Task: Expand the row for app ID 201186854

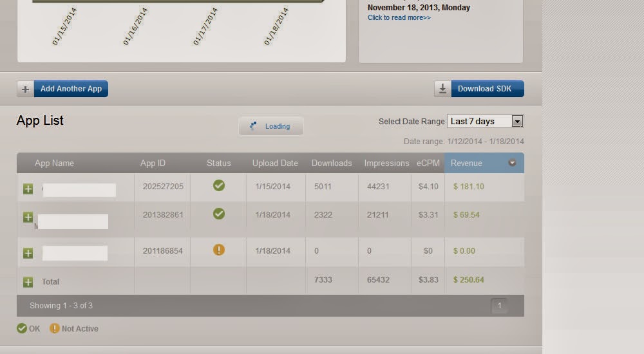Action: [x=28, y=253]
